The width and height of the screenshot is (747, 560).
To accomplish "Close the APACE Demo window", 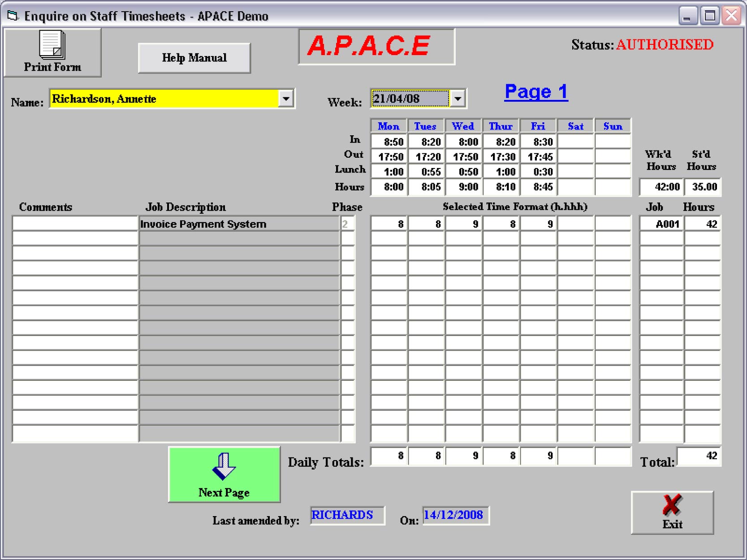I will [x=731, y=16].
